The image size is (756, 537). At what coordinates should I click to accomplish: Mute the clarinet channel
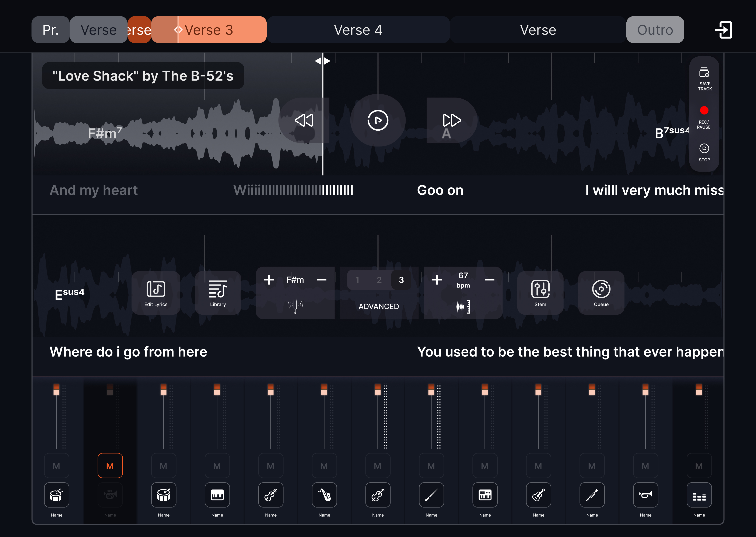click(x=592, y=466)
